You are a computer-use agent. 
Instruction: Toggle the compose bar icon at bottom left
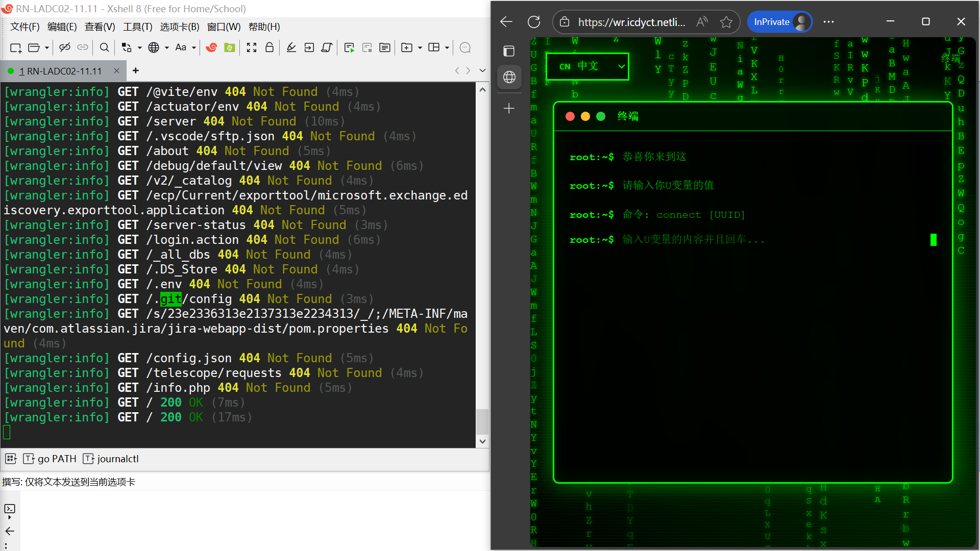pos(10,509)
